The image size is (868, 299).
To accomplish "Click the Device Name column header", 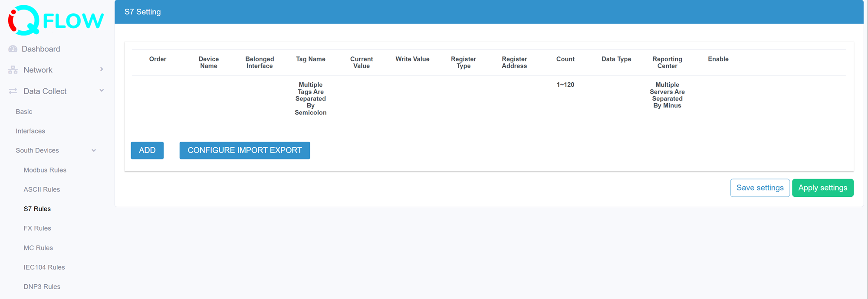I will [209, 62].
